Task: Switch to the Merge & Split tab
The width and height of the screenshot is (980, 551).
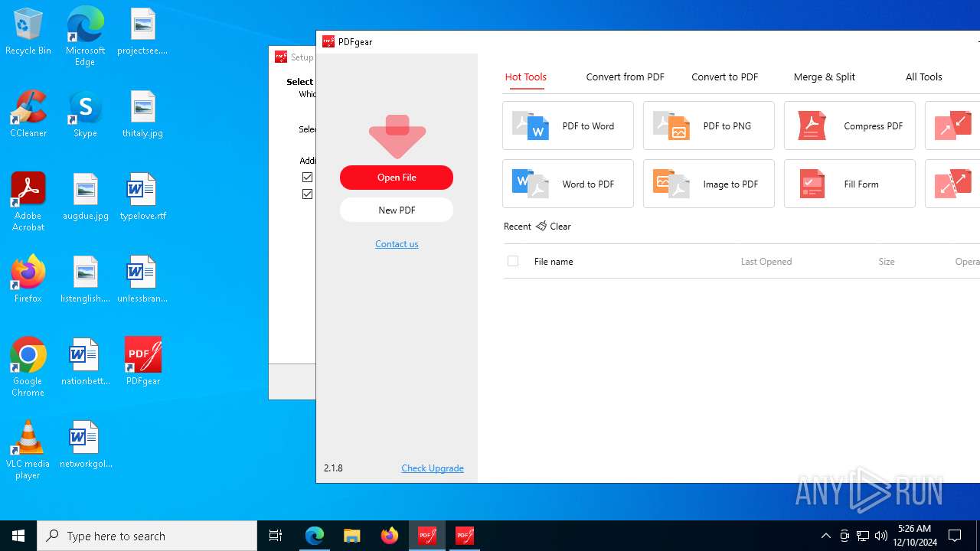Action: 824,77
